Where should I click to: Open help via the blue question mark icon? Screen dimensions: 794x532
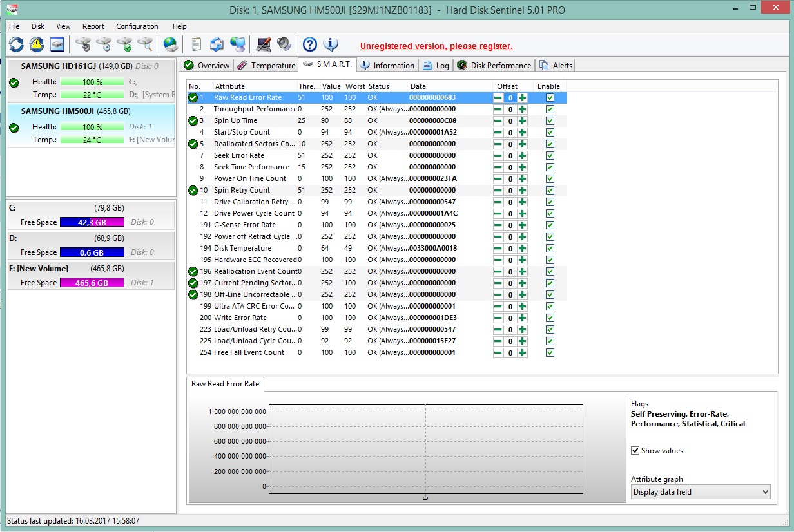pyautogui.click(x=310, y=44)
